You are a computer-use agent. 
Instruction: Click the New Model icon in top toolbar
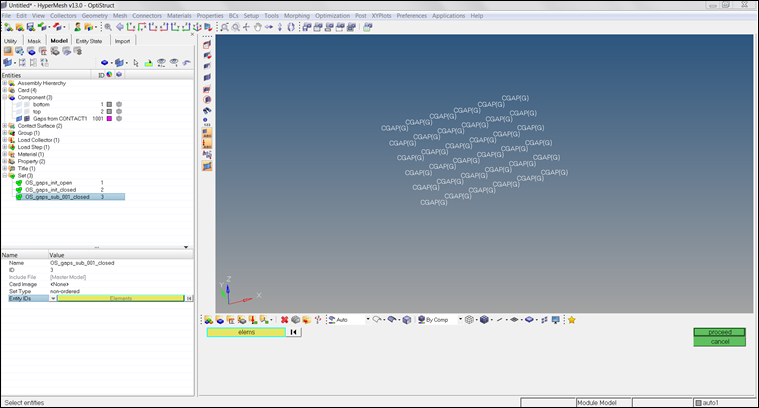pos(9,27)
